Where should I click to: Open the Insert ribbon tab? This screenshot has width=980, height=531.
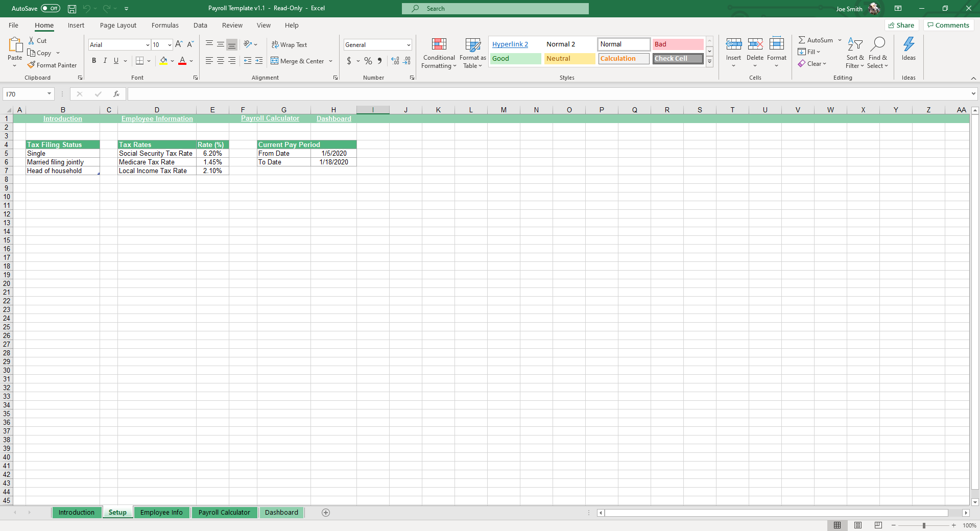[x=76, y=25]
